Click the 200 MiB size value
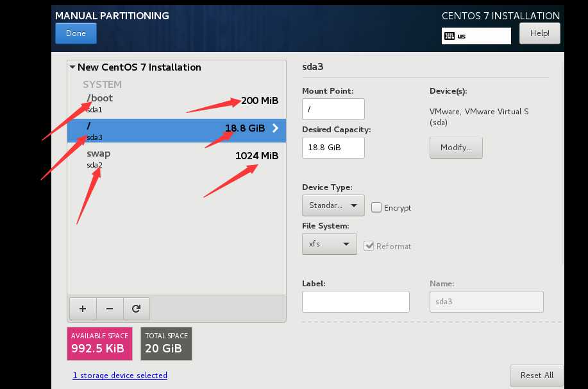Screen dimensions: 588x389 click(260, 101)
